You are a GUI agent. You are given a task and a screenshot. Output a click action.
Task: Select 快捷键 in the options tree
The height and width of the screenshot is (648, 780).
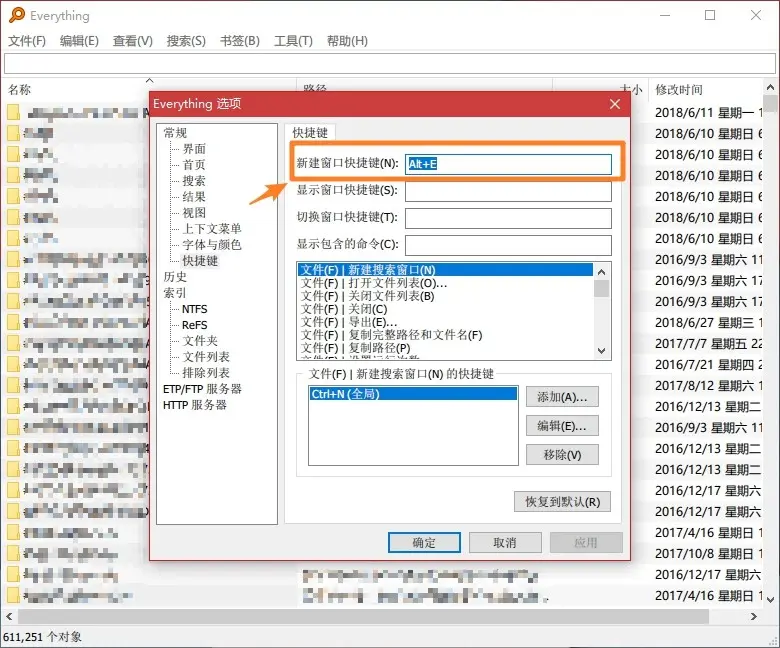click(200, 261)
